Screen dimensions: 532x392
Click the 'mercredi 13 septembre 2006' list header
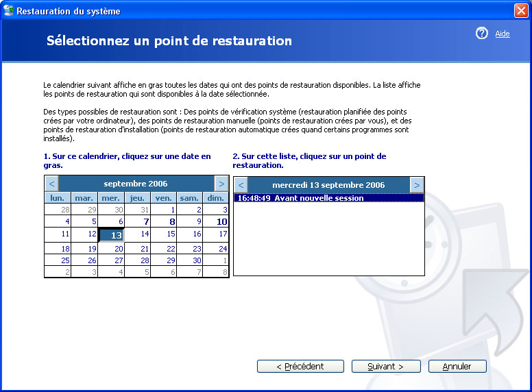328,185
